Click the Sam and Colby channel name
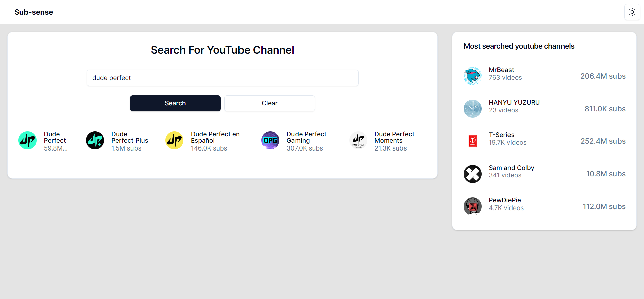The height and width of the screenshot is (299, 644). click(512, 168)
